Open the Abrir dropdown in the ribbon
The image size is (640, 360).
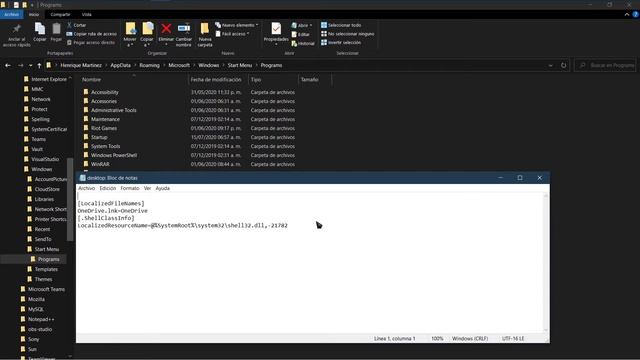[302, 25]
